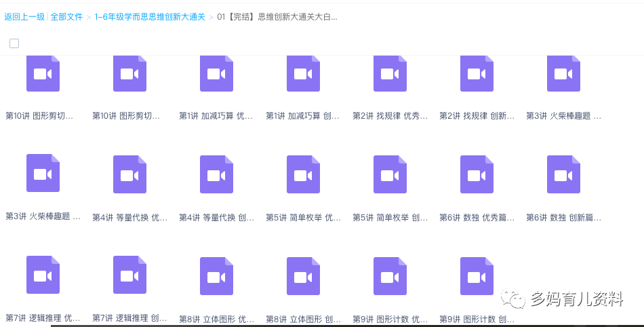Select file name 第5讲 简单枚举 优...
The height and width of the screenshot is (327, 644).
[303, 218]
